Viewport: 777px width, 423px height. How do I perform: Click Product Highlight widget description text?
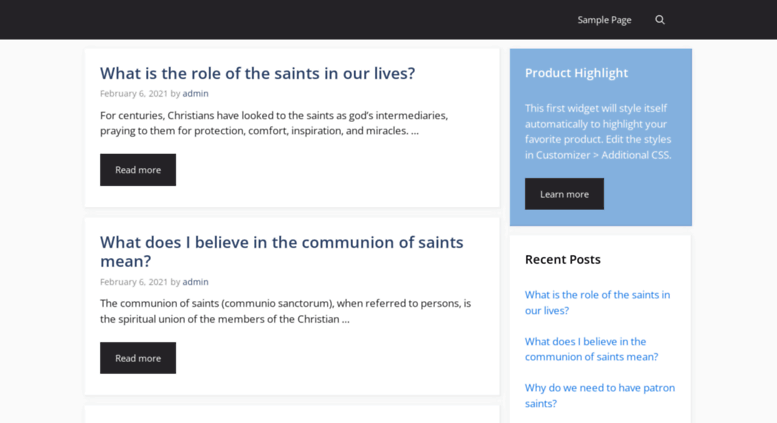(598, 131)
